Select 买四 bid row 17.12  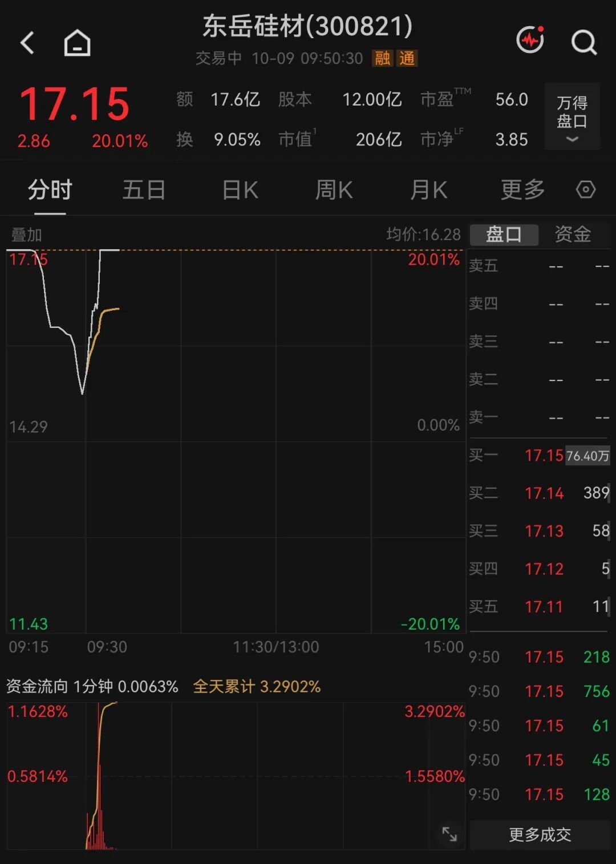(540, 569)
